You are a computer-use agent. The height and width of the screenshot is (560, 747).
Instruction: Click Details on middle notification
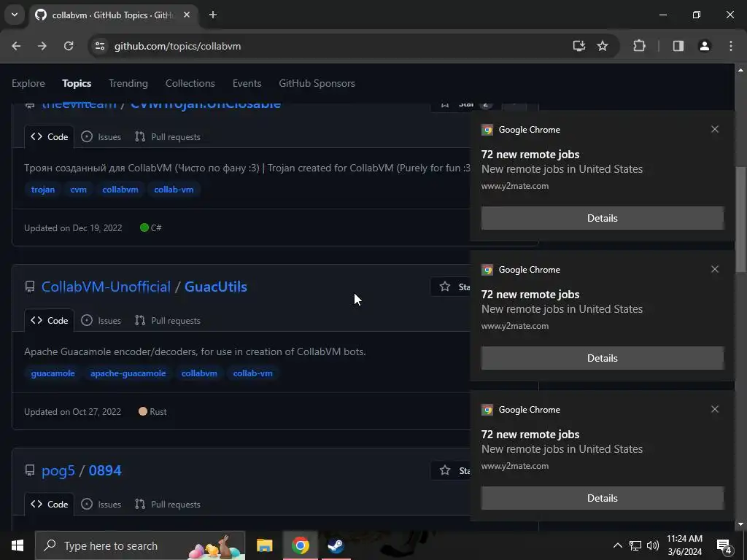pos(602,358)
